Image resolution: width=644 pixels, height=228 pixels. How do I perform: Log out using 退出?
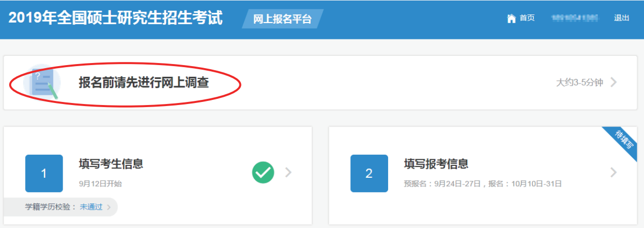coord(621,18)
